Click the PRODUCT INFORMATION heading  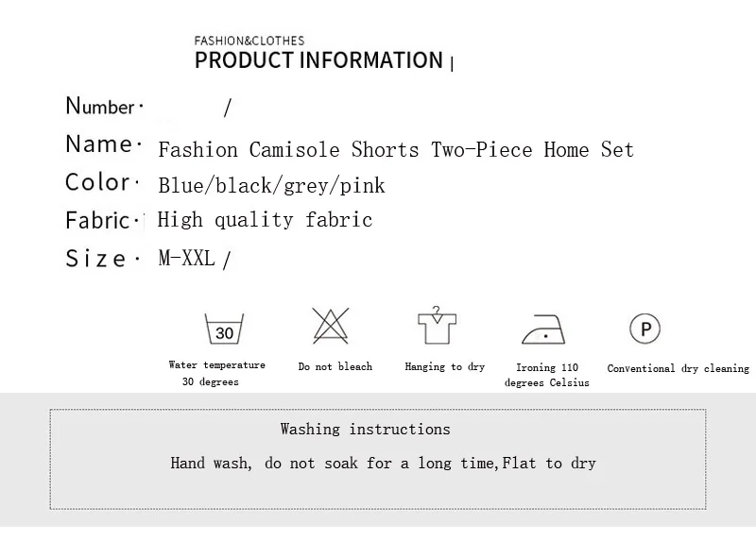click(318, 60)
